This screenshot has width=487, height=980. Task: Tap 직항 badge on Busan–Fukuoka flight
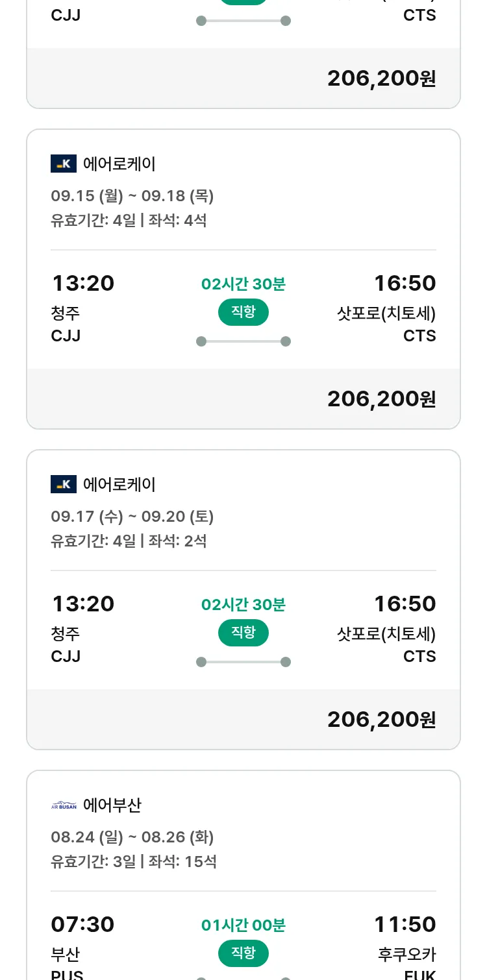(243, 953)
